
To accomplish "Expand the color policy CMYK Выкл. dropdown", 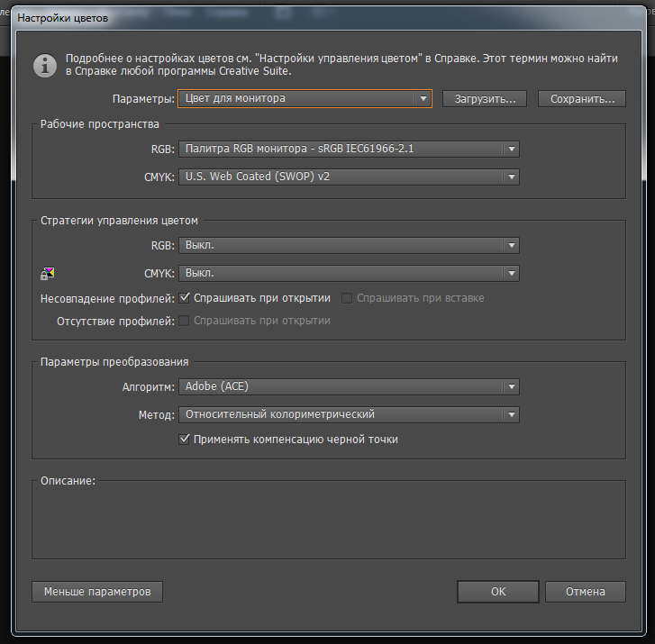I will 349,274.
